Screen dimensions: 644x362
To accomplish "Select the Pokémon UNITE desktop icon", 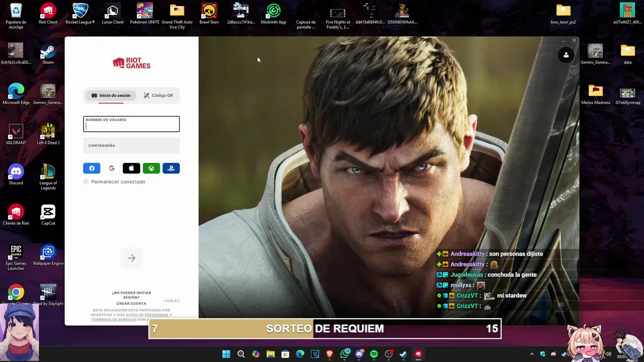I will click(145, 14).
